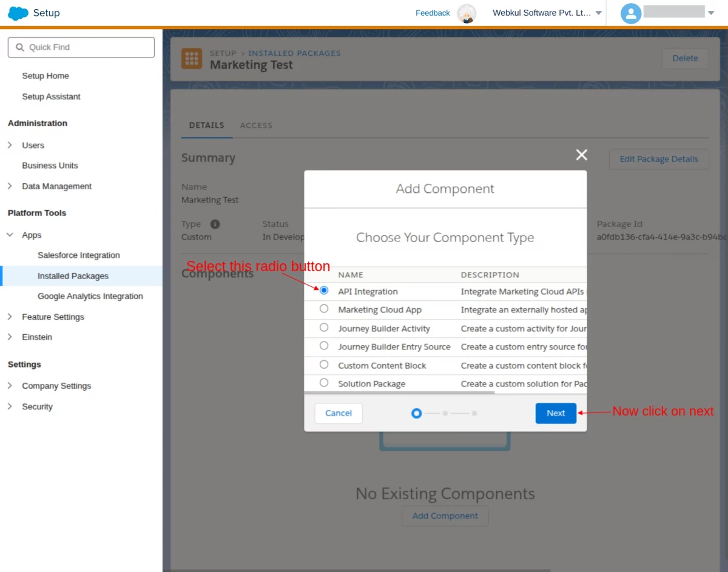Open Installed Packages in sidebar
The height and width of the screenshot is (572, 728).
pos(73,276)
